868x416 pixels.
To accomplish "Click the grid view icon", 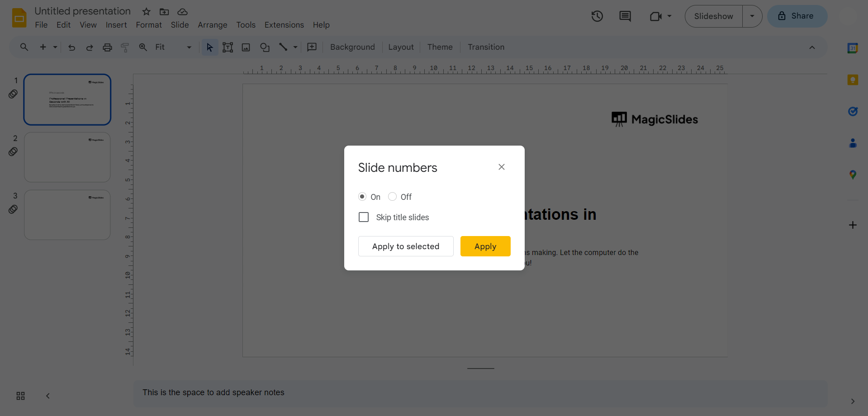I will (x=20, y=396).
